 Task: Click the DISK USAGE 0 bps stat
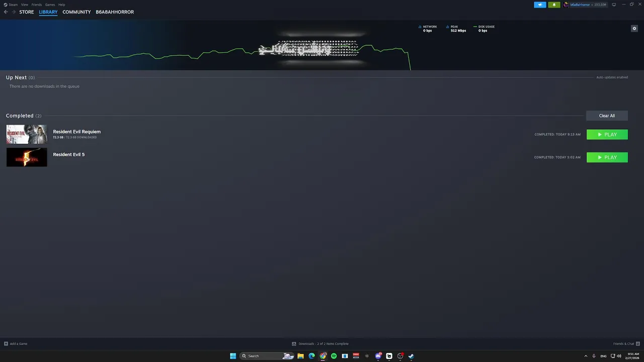[x=484, y=29]
